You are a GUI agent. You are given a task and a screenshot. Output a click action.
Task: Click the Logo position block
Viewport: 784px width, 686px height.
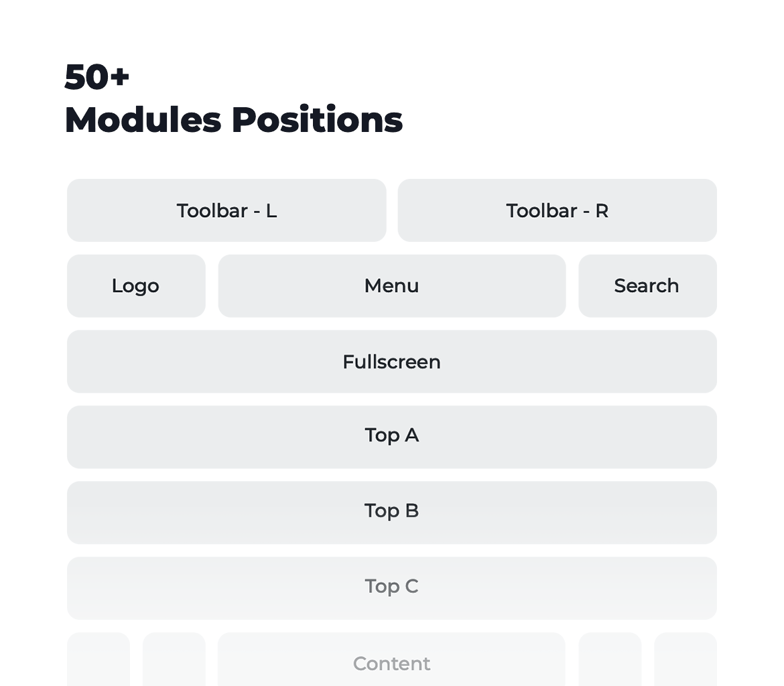point(136,286)
